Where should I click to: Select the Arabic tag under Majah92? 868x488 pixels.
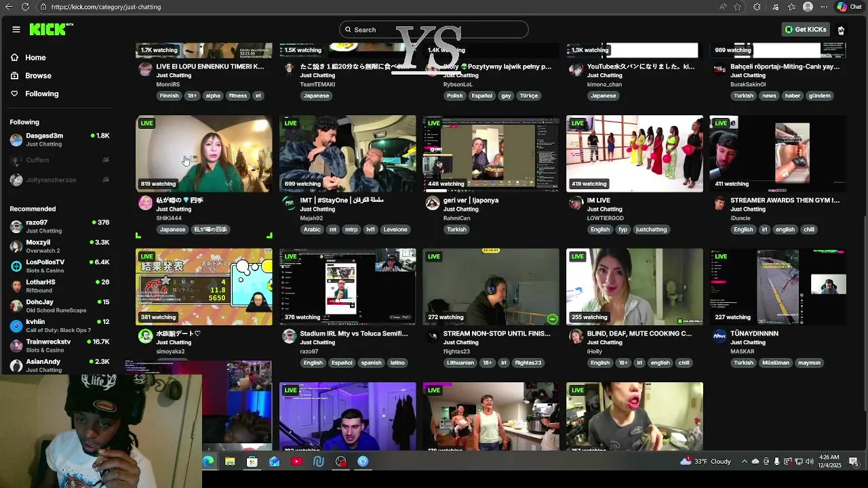[312, 230]
